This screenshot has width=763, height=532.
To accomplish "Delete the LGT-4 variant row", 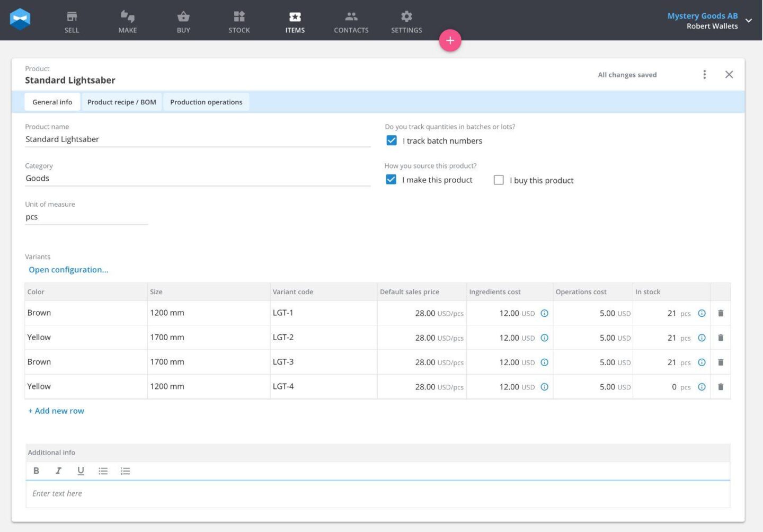I will point(721,386).
